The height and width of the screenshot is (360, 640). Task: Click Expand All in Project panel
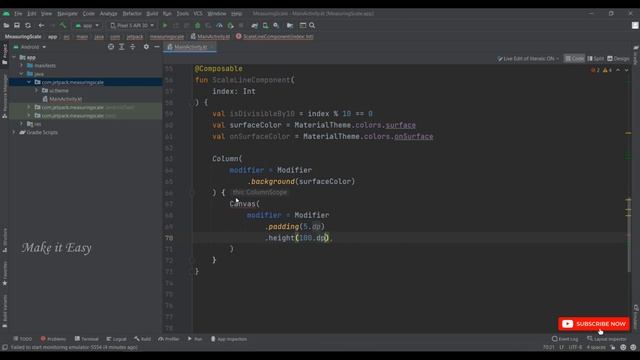coord(122,47)
